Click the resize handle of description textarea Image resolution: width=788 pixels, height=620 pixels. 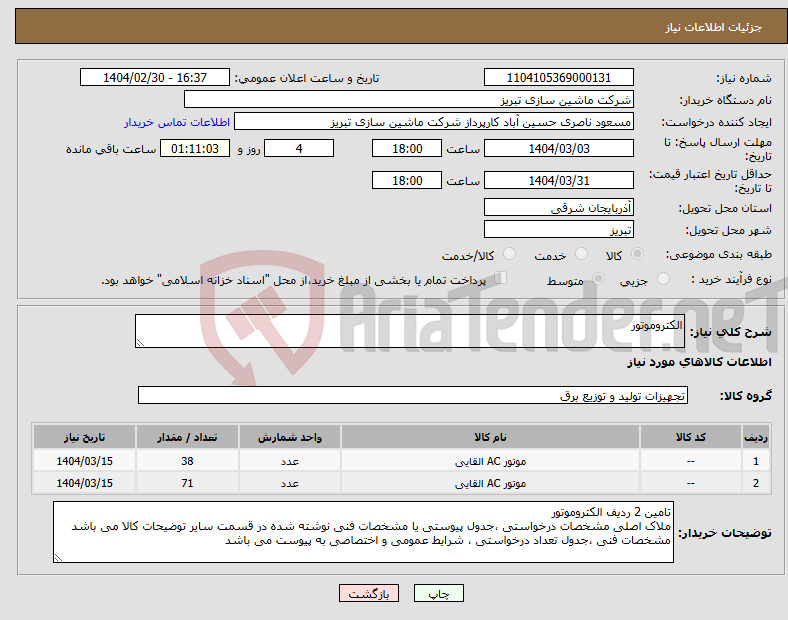point(140,343)
